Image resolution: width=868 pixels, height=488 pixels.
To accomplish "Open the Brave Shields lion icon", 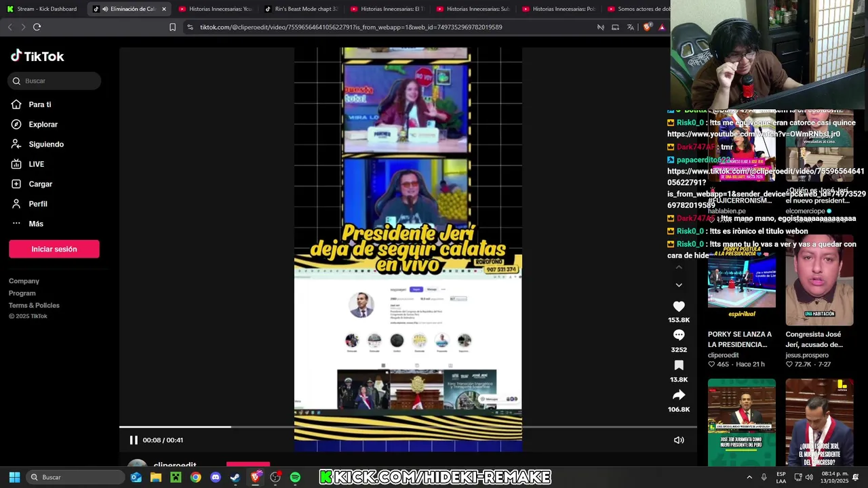I will point(647,27).
